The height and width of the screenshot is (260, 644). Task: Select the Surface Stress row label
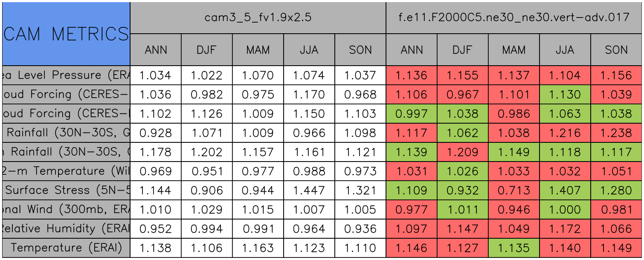(x=66, y=190)
